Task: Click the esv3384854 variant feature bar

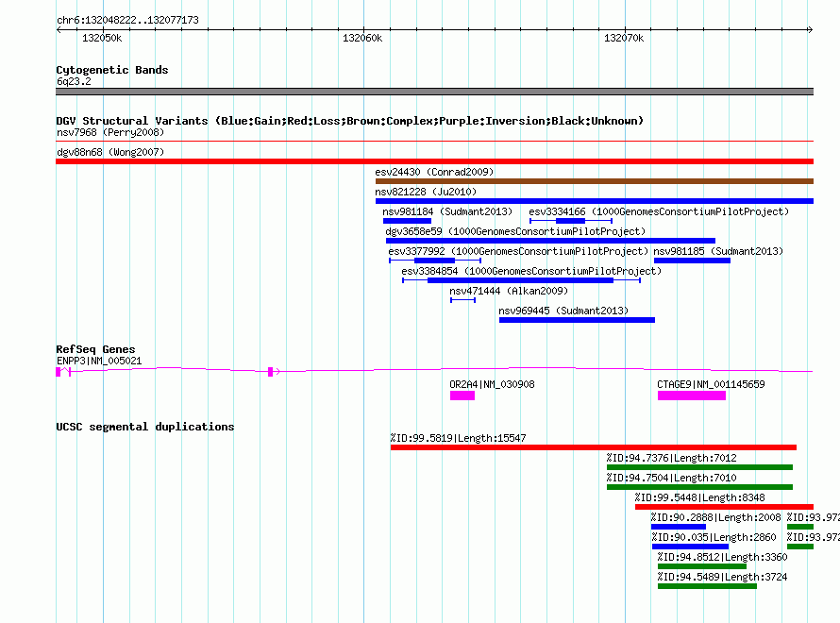Action: (521, 280)
